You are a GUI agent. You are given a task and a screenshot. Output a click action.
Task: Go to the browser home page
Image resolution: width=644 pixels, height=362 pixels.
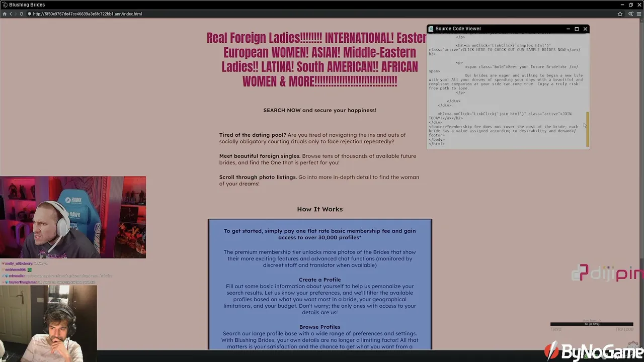click(5, 14)
